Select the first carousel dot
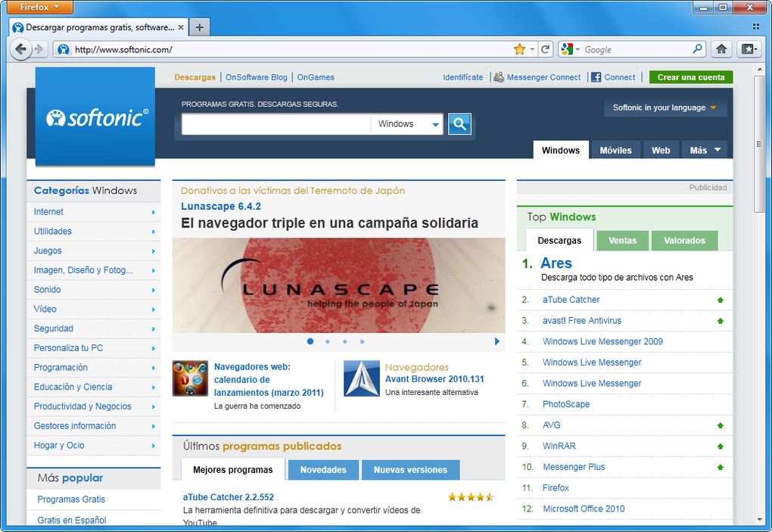Image resolution: width=772 pixels, height=532 pixels. [310, 341]
